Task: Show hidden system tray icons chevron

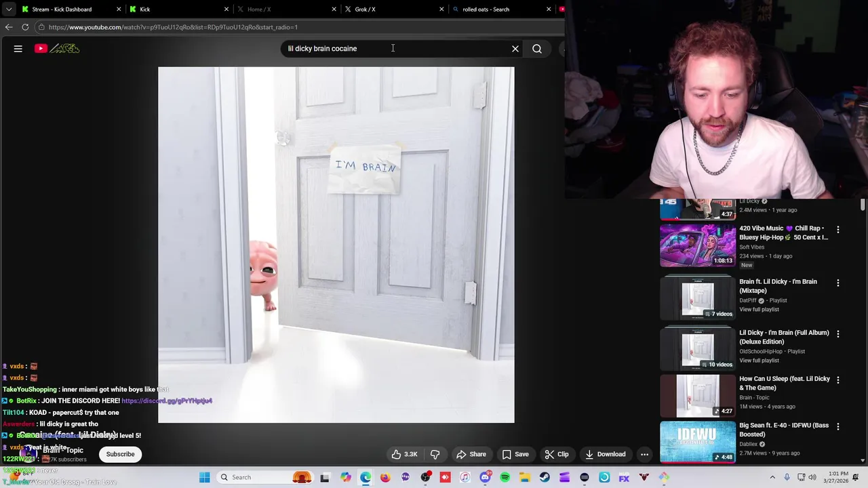Action: [x=772, y=477]
